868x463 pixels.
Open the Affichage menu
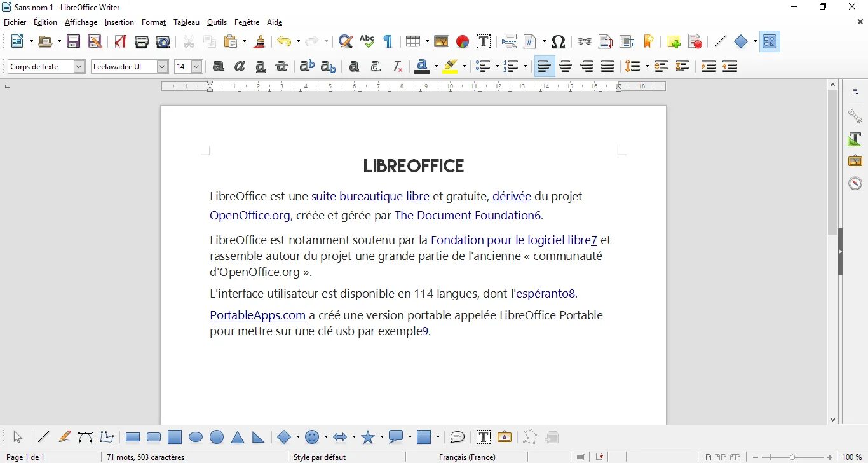click(x=81, y=22)
